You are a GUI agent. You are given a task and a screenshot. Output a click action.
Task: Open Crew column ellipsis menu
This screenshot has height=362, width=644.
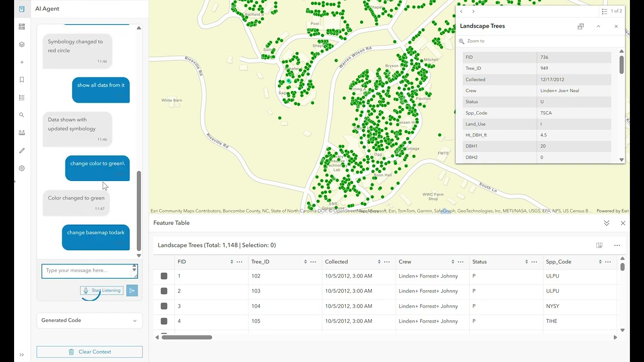pos(460,262)
